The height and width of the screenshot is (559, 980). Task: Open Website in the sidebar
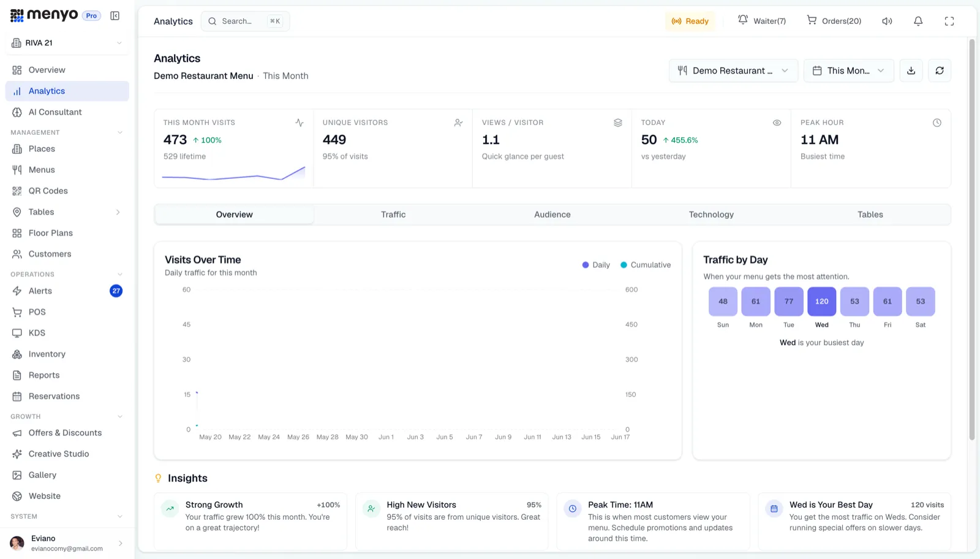pos(67,496)
